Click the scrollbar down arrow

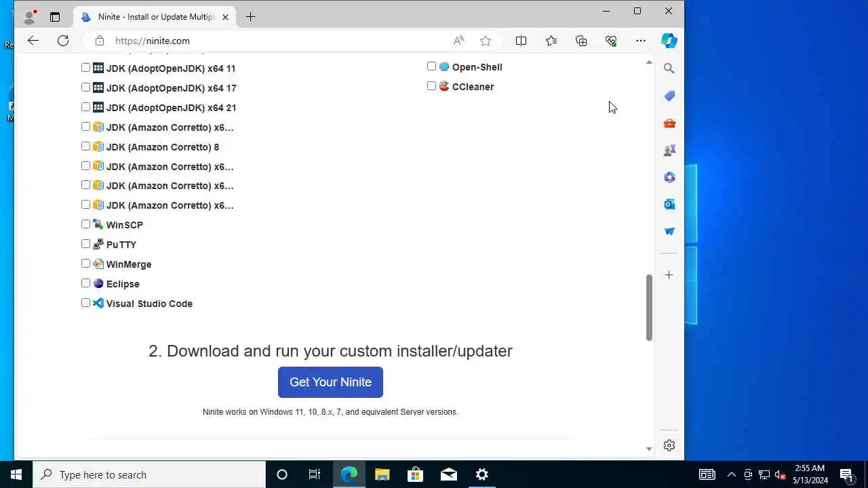pyautogui.click(x=649, y=449)
